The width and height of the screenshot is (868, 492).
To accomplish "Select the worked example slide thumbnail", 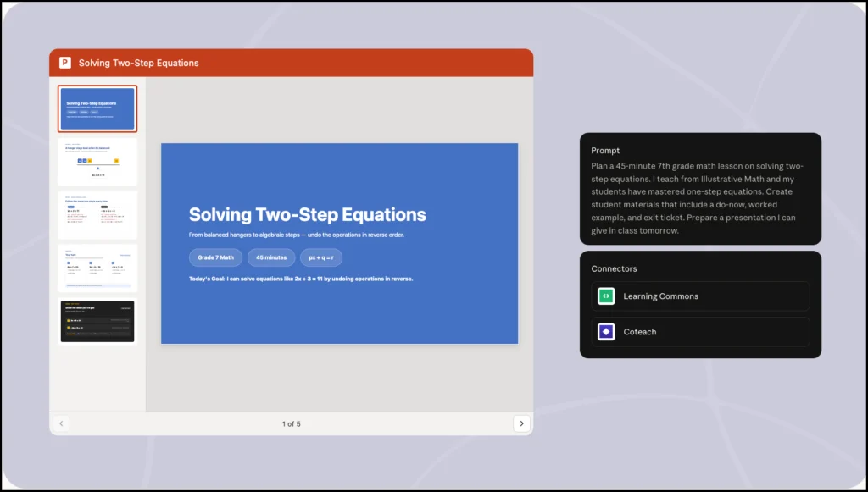I will [97, 215].
